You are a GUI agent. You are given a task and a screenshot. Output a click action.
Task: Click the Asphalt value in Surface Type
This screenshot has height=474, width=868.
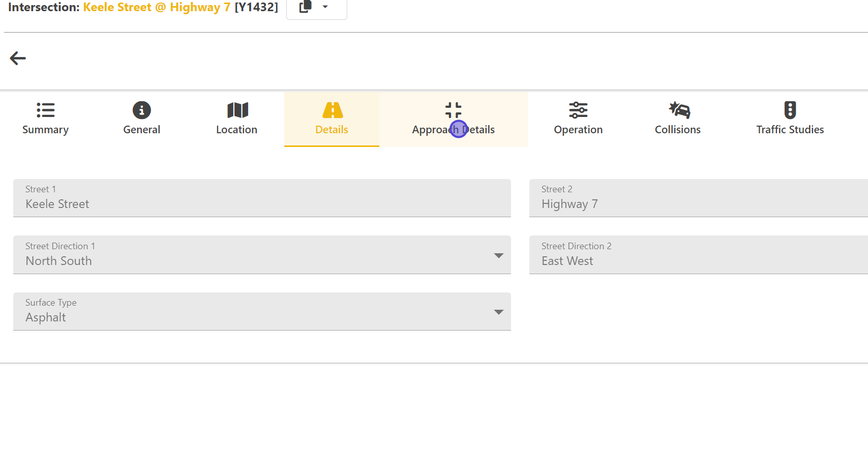46,318
